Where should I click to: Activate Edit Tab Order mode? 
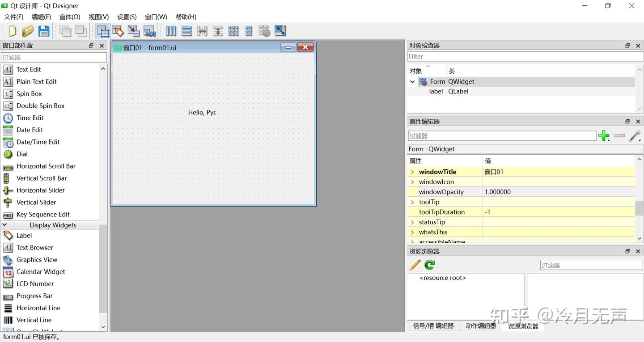[149, 31]
